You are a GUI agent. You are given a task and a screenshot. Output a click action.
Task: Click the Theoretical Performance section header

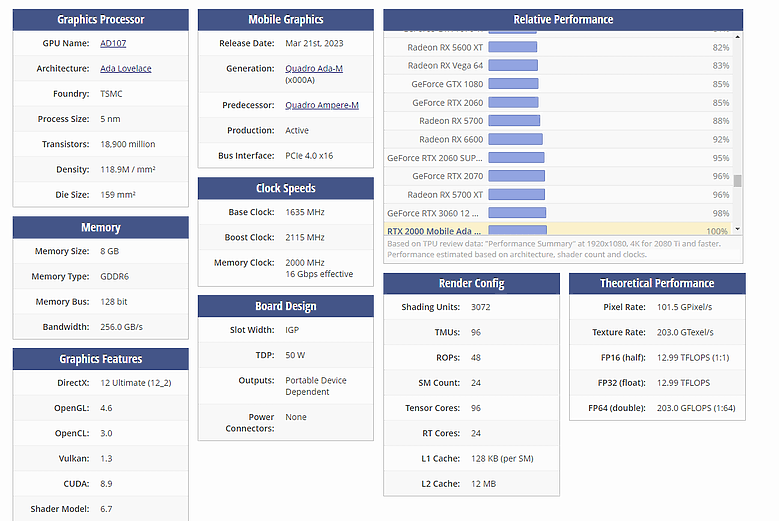tap(657, 284)
